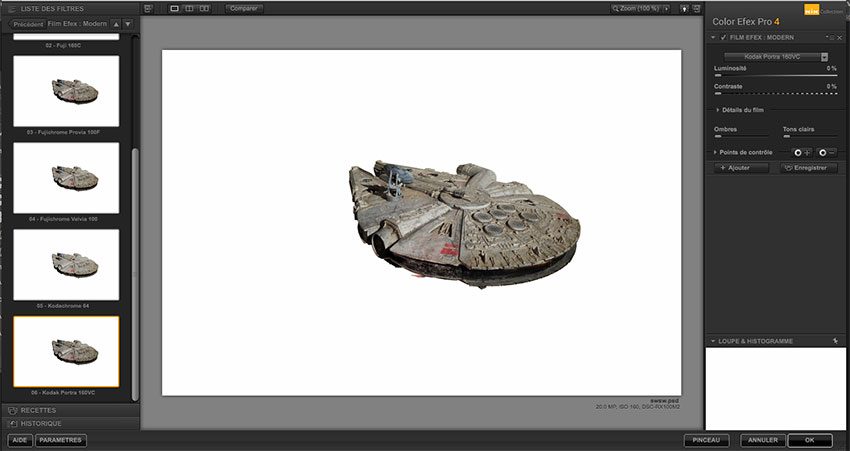Select next filter with the down arrow

coord(128,24)
